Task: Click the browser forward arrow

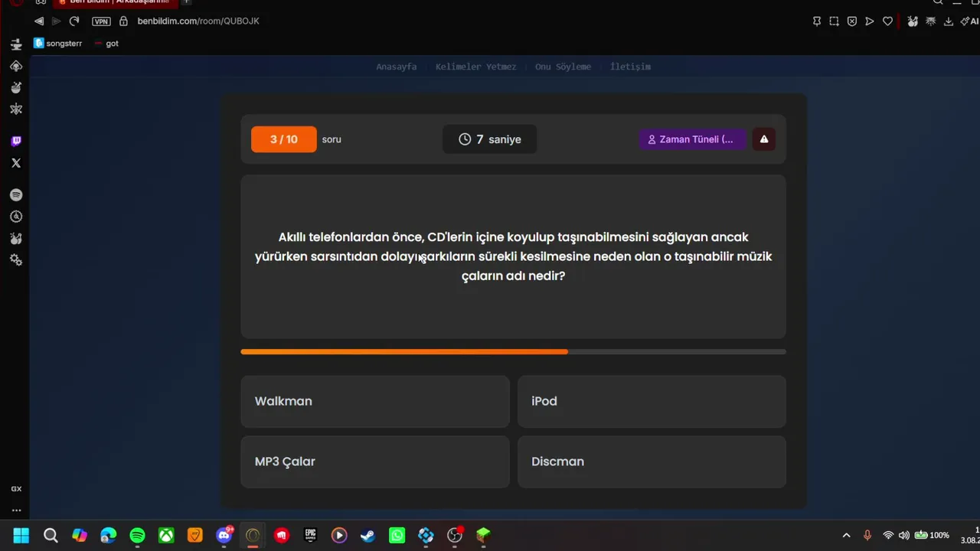Action: click(x=56, y=21)
